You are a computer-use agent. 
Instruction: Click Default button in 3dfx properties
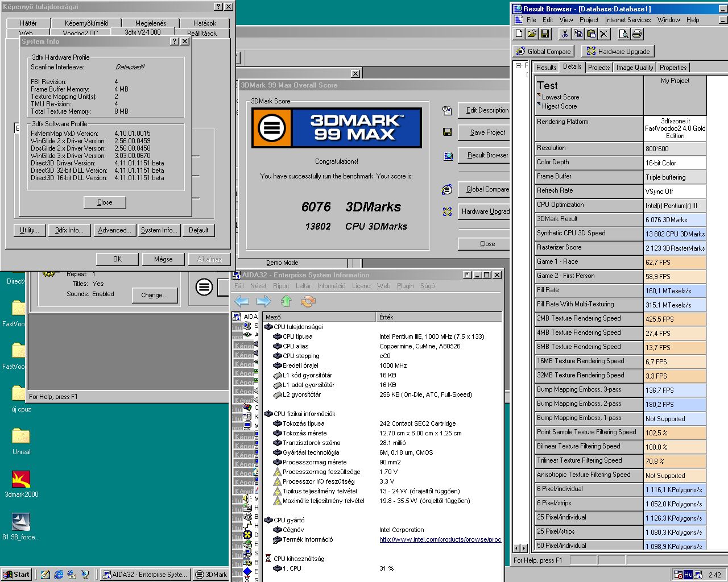tap(198, 230)
